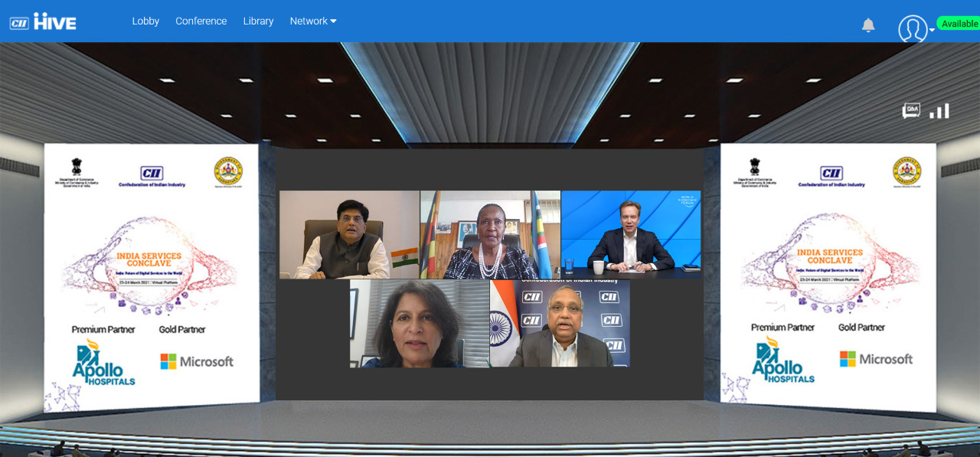Viewport: 980px width, 457px height.
Task: Click Apollo Hospitals logo on right banner
Action: 783,361
